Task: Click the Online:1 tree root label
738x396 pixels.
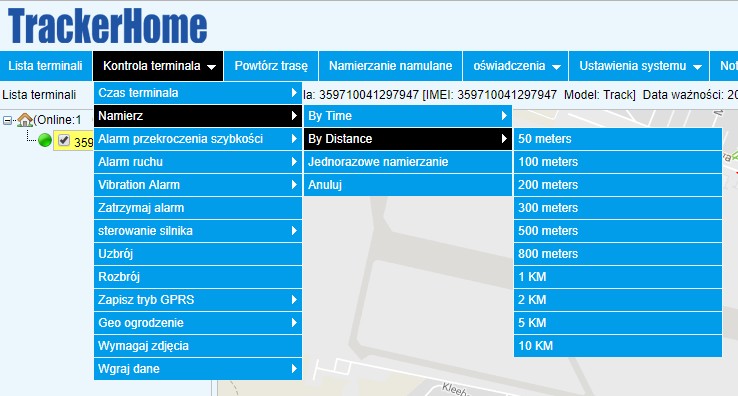Action: tap(57, 120)
